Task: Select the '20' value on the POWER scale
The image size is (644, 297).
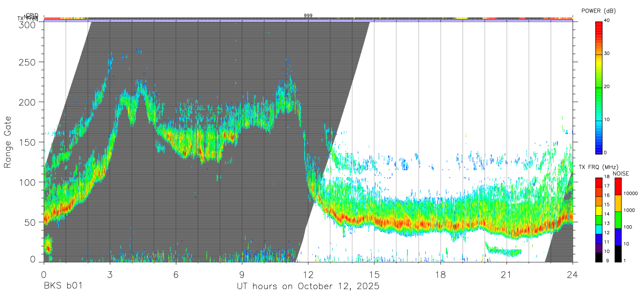Action: pyautogui.click(x=607, y=86)
